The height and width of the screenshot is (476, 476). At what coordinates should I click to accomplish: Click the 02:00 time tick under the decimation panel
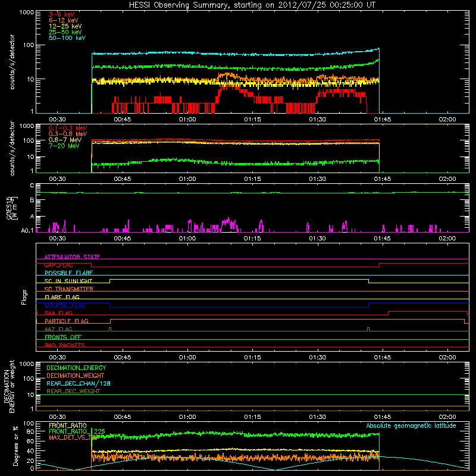coord(447,417)
